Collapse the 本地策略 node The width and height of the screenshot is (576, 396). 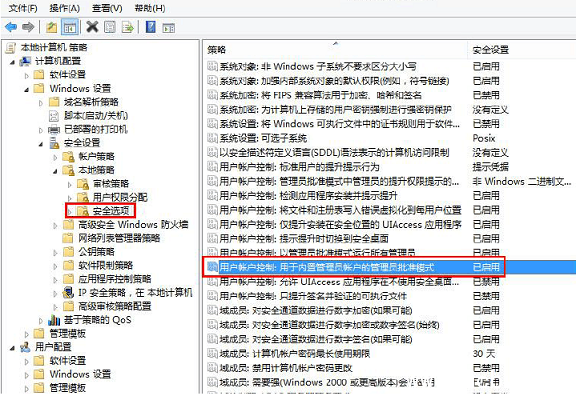pyautogui.click(x=55, y=171)
